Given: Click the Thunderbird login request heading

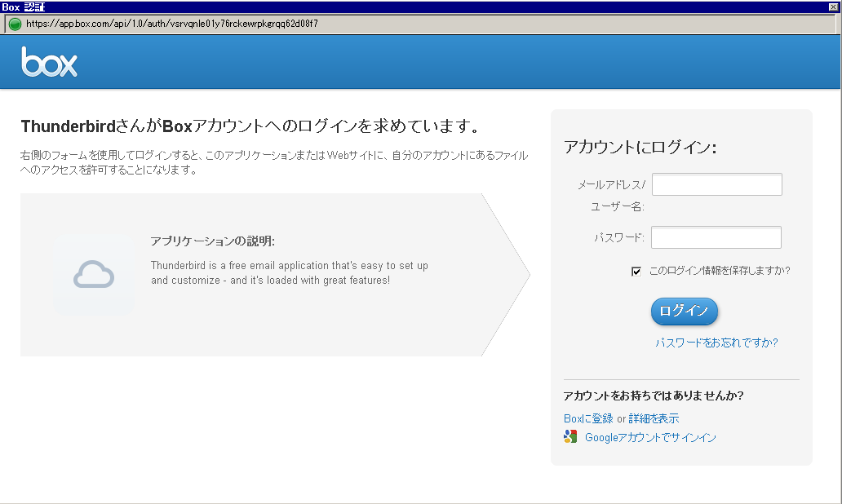Looking at the screenshot, I should pos(250,126).
